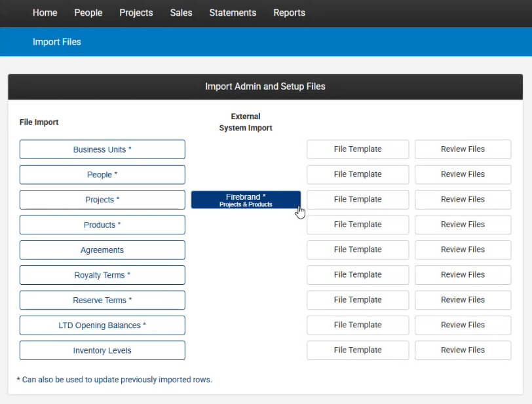Open the People menu in navigation bar
This screenshot has width=532, height=404.
[x=88, y=12]
